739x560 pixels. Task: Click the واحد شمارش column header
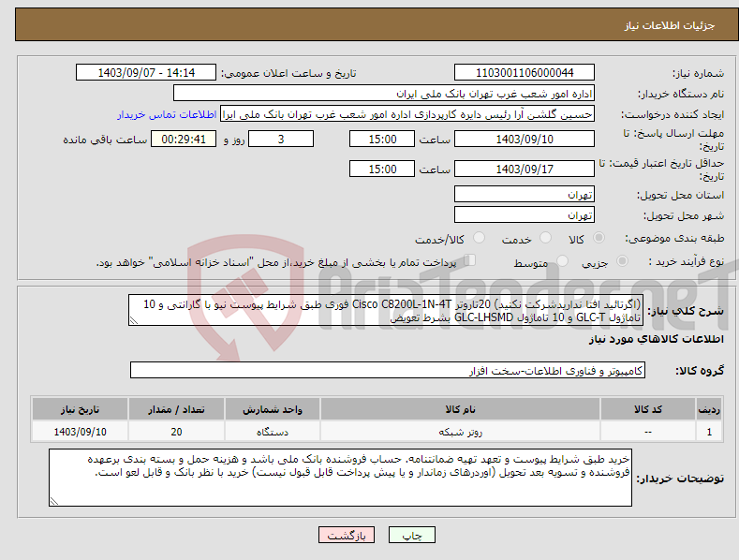click(x=273, y=409)
